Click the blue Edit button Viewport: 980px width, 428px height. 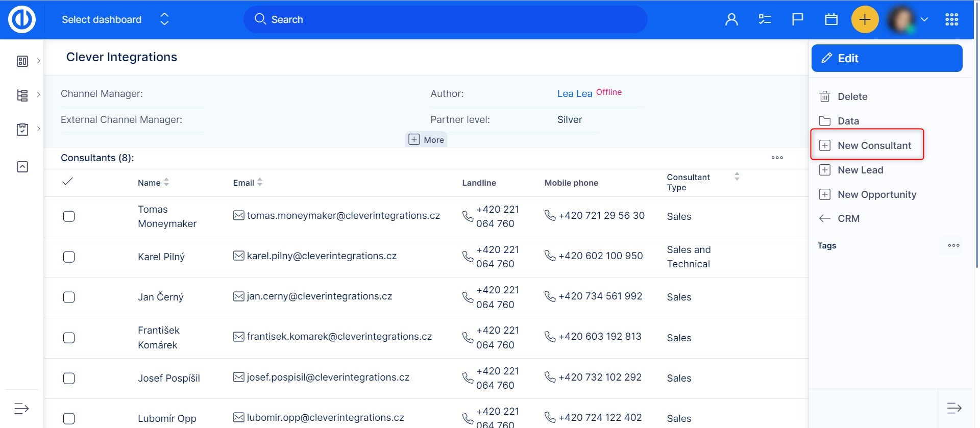click(x=887, y=58)
